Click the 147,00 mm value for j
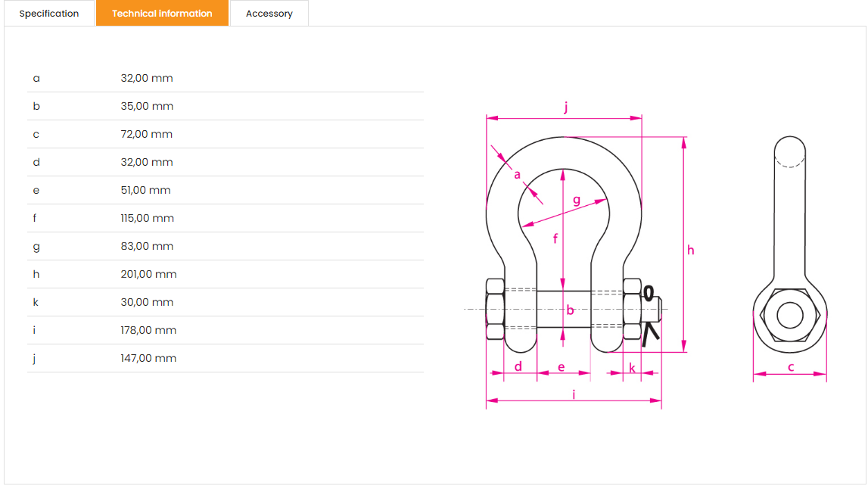 tap(148, 358)
